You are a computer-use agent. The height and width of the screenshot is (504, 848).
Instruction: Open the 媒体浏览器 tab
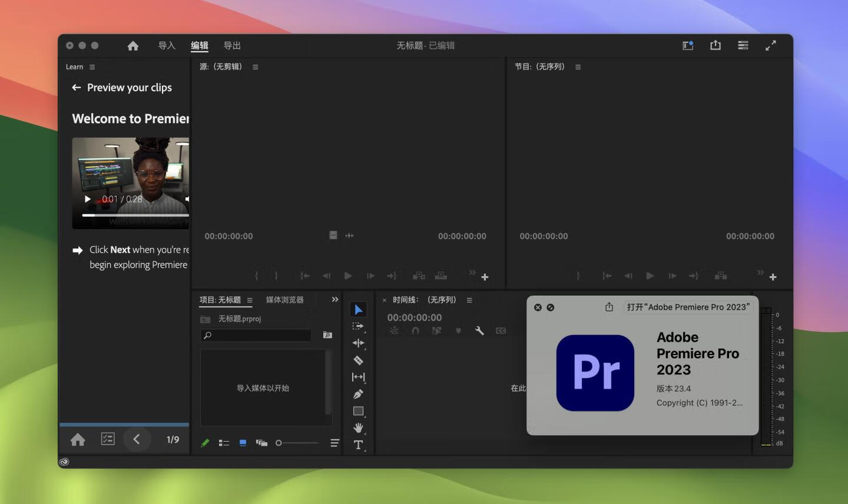point(284,300)
